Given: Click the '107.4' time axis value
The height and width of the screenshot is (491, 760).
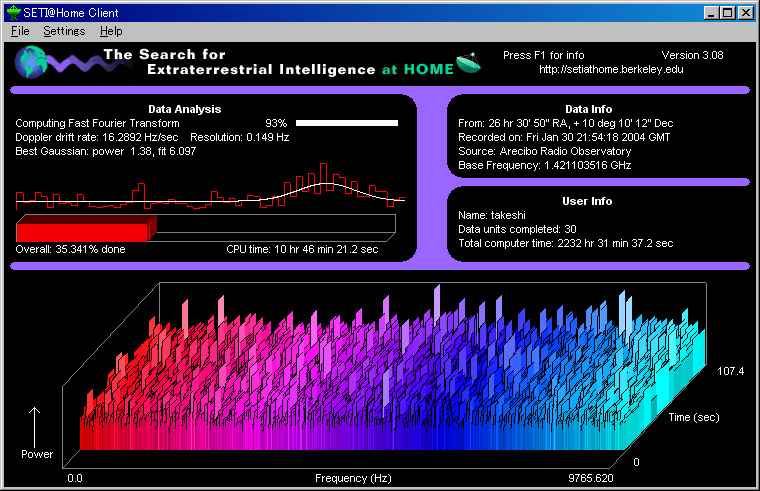Looking at the screenshot, I should tap(730, 371).
